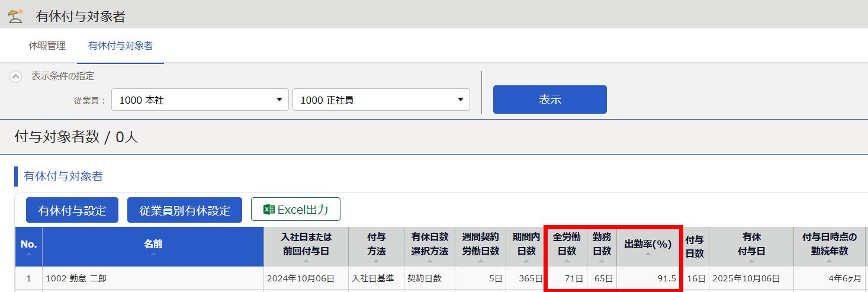Sort by 勤務日数 column
Viewport: 868px width, 292px height.
tap(602, 246)
